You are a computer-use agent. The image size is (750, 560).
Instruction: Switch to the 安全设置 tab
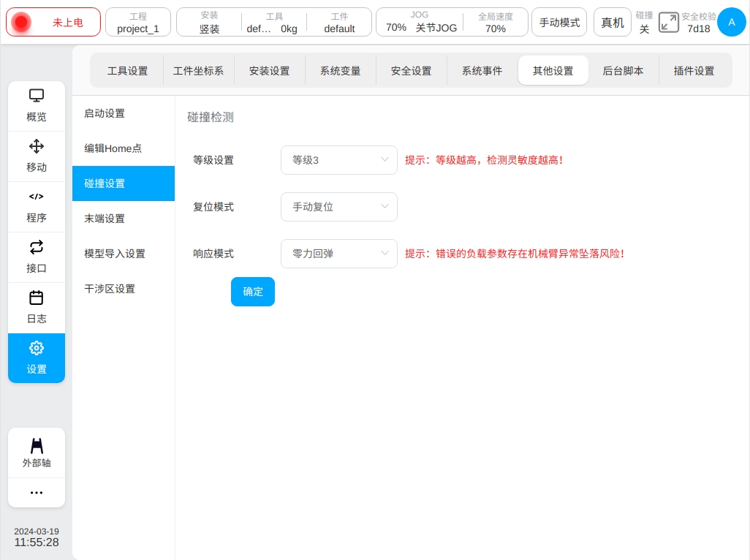pos(411,71)
